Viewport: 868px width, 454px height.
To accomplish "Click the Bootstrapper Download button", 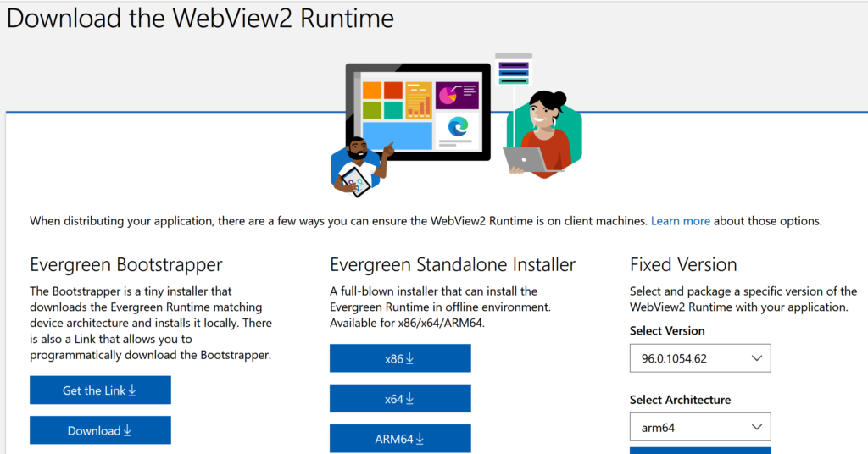I will 100,430.
